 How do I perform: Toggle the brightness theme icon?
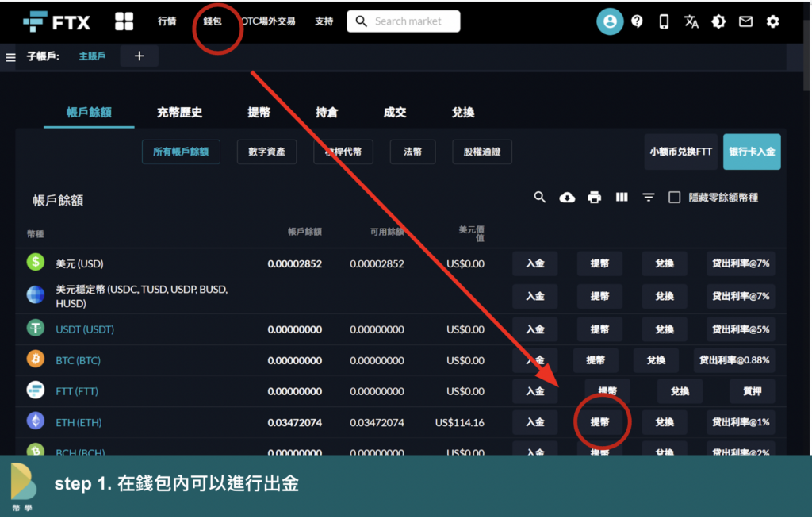(x=718, y=21)
